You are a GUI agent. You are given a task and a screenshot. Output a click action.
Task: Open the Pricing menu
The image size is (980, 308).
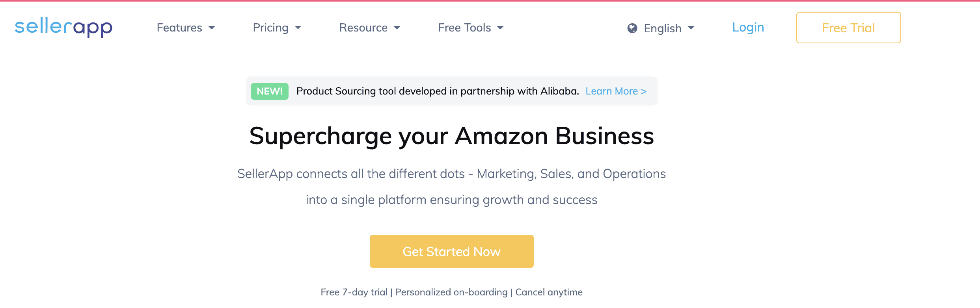(270, 28)
